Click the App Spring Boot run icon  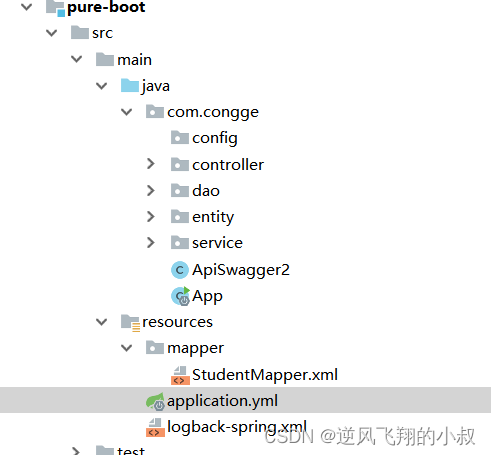(180, 296)
